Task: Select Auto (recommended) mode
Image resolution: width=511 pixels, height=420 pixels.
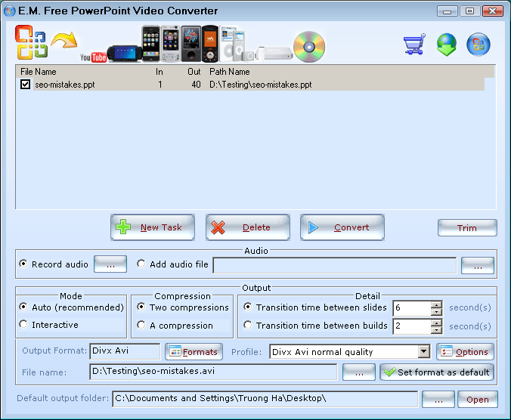Action: (23, 307)
